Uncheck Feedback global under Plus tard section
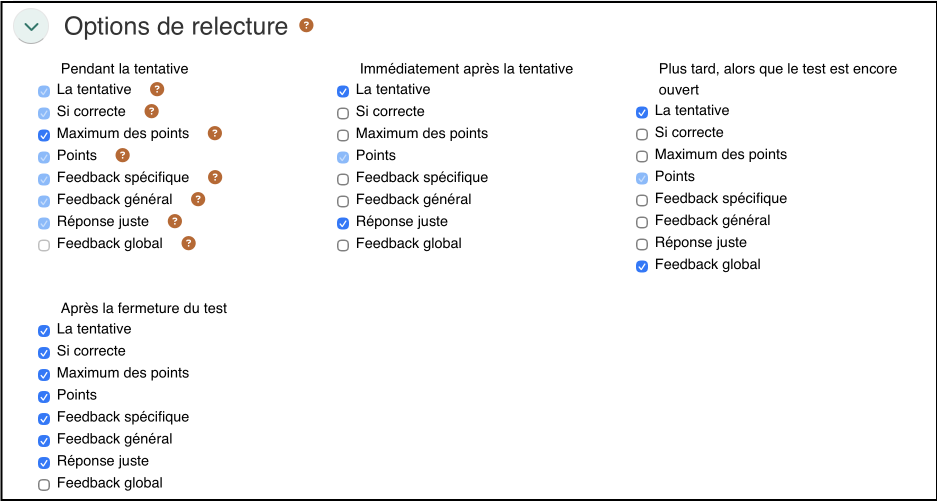Screen dimensions: 937x502 coord(642,266)
